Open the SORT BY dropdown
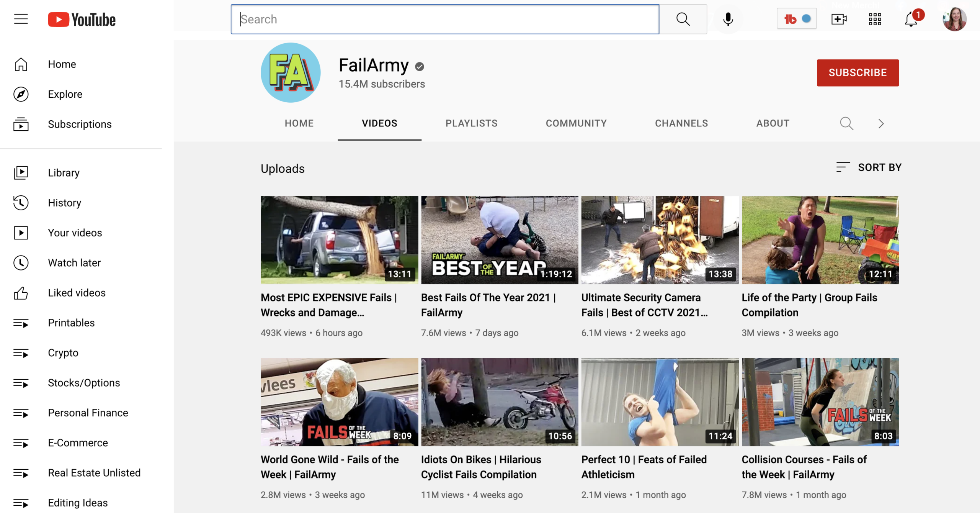The height and width of the screenshot is (513, 980). 869,167
